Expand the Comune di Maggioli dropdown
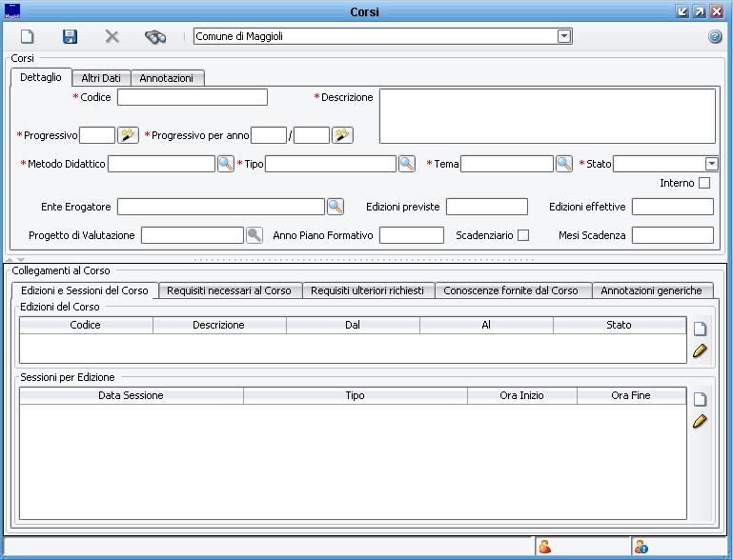This screenshot has width=733, height=560. click(564, 36)
